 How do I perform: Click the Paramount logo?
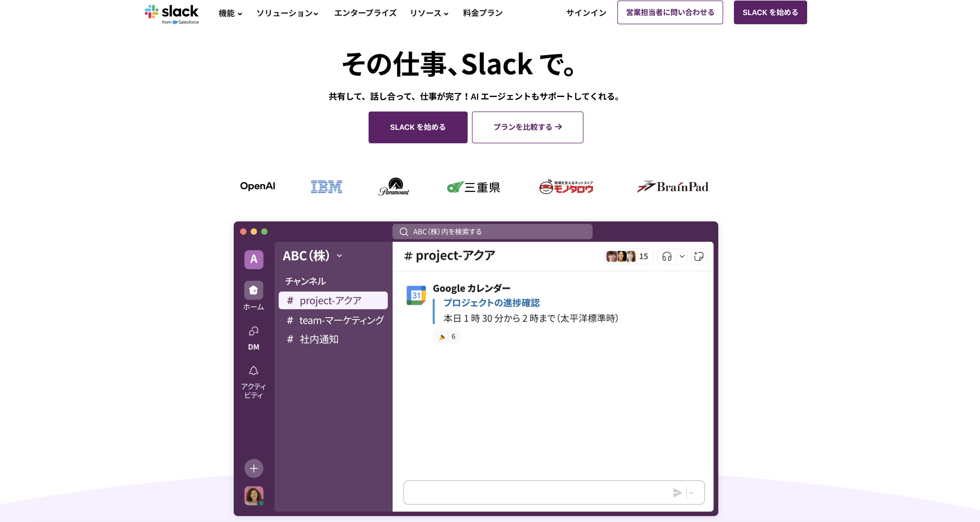point(394,186)
